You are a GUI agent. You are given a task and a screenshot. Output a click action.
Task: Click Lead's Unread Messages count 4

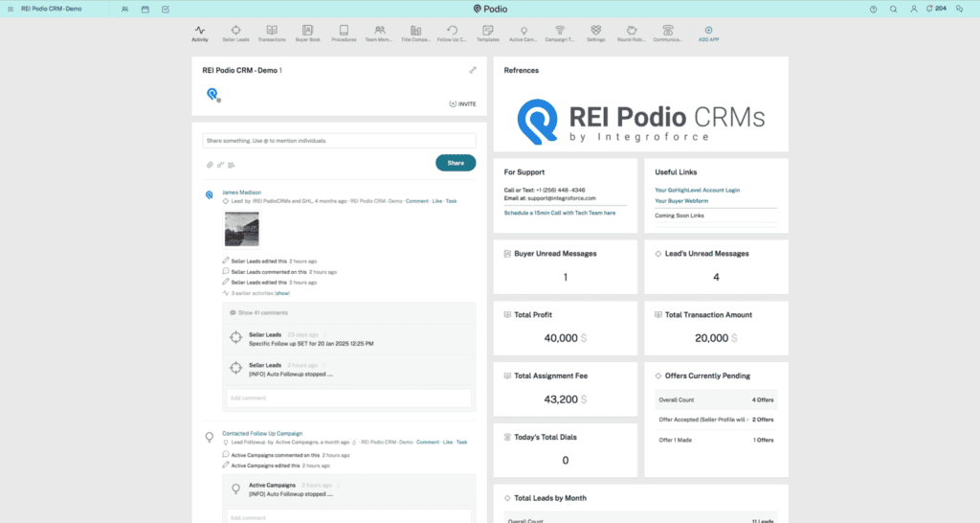pos(716,277)
